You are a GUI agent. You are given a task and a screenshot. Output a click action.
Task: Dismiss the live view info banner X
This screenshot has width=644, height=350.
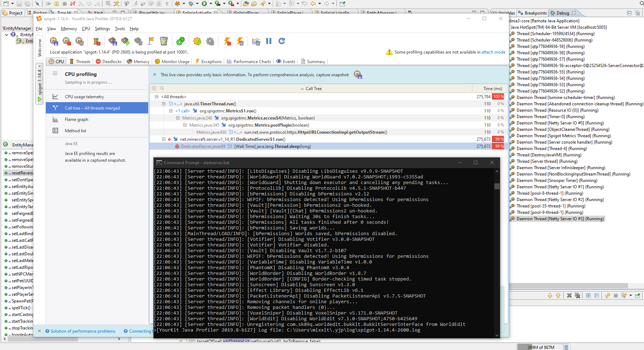[155, 74]
